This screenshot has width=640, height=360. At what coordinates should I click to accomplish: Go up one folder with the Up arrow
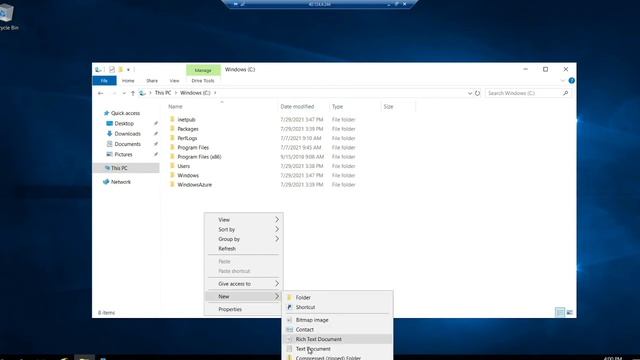tap(133, 93)
